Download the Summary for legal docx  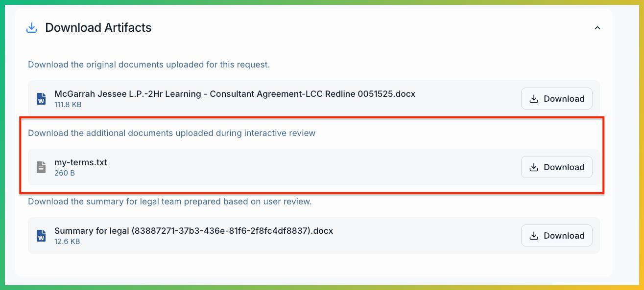(556, 236)
